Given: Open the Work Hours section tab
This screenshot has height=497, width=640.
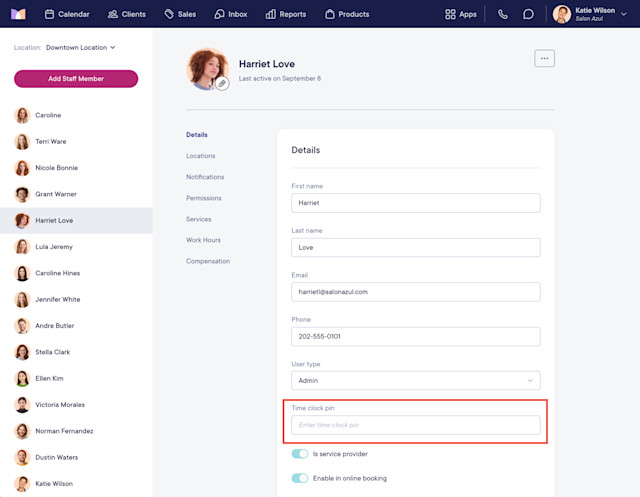Looking at the screenshot, I should coord(203,240).
